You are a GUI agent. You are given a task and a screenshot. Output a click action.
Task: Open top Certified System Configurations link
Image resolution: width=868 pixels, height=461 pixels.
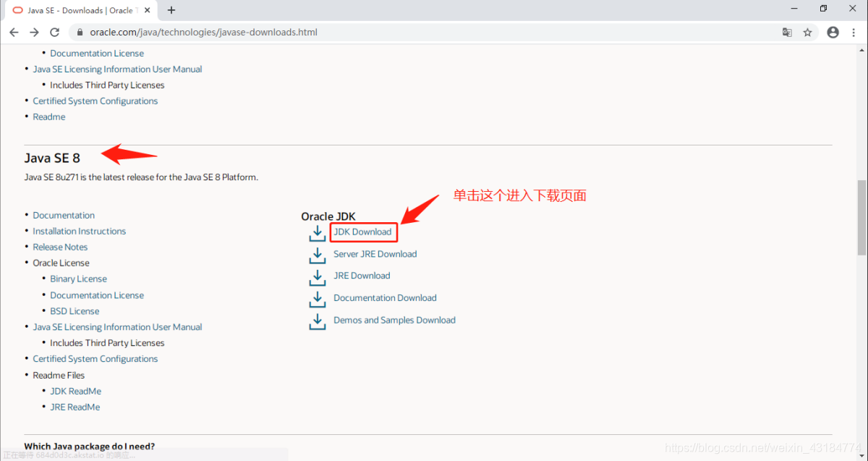pyautogui.click(x=95, y=101)
